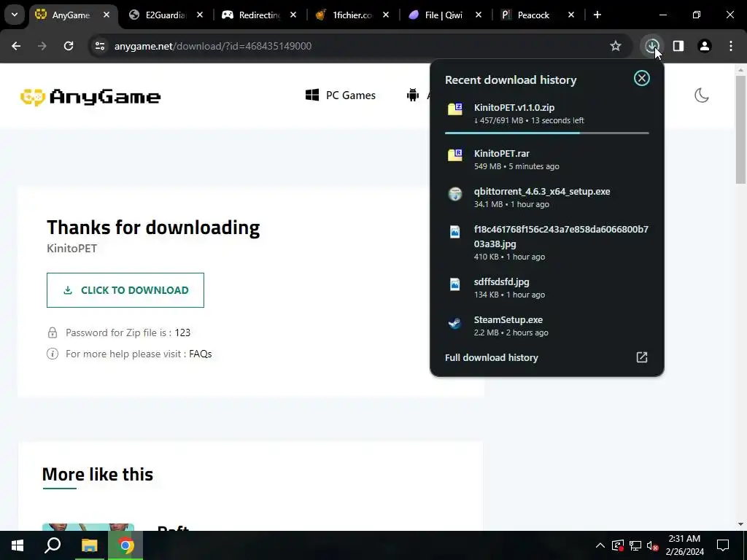Open Full download history link

click(x=491, y=357)
